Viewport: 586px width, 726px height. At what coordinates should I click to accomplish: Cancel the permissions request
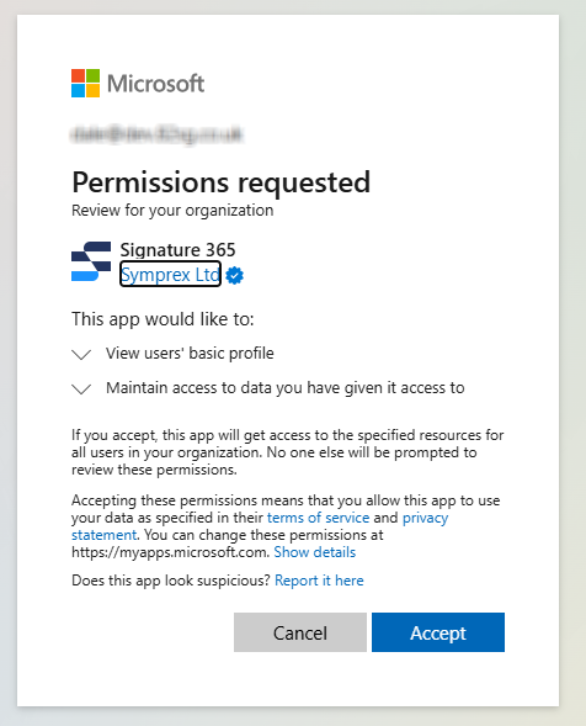pyautogui.click(x=300, y=632)
